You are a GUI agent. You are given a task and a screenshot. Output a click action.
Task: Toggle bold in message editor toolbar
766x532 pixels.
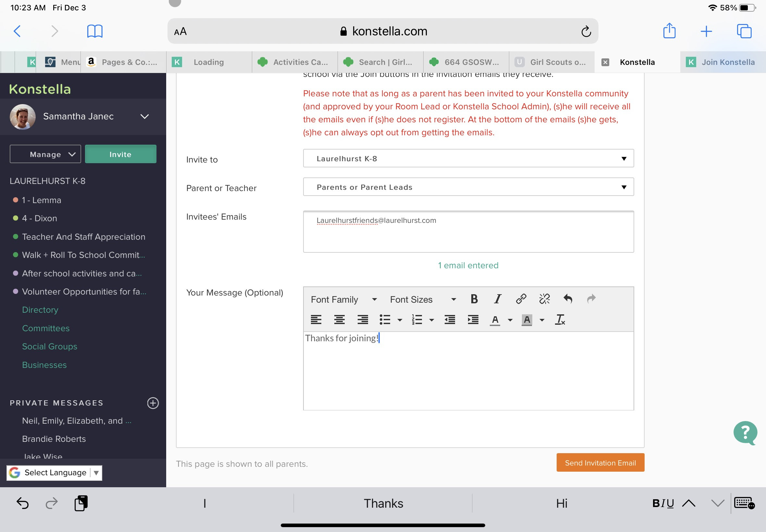coord(474,299)
